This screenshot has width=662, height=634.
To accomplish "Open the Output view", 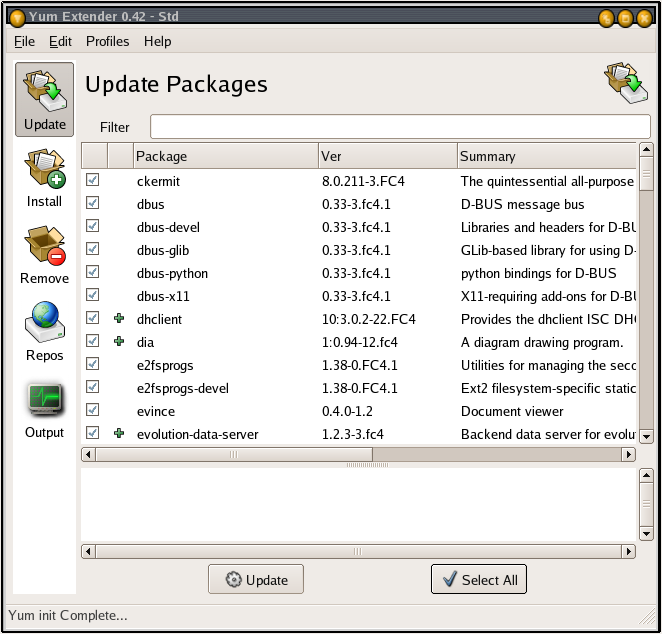I will pyautogui.click(x=44, y=410).
